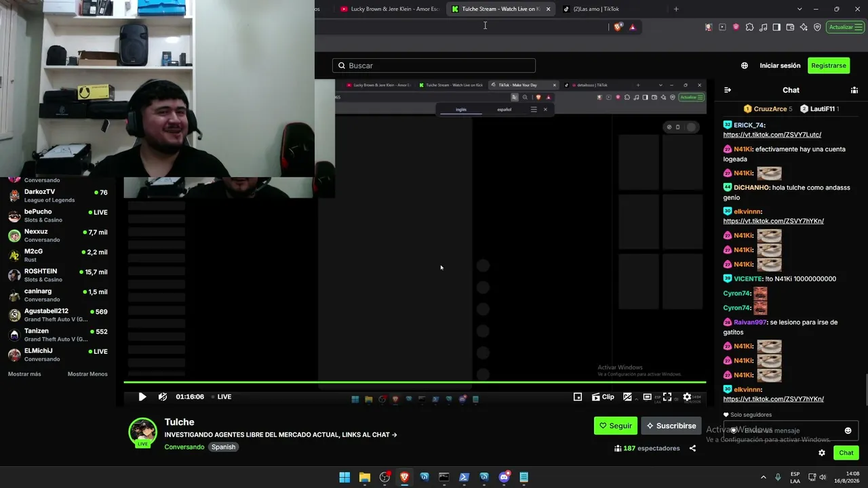Click Iniciar sesión
This screenshot has width=868, height=488.
pos(780,66)
